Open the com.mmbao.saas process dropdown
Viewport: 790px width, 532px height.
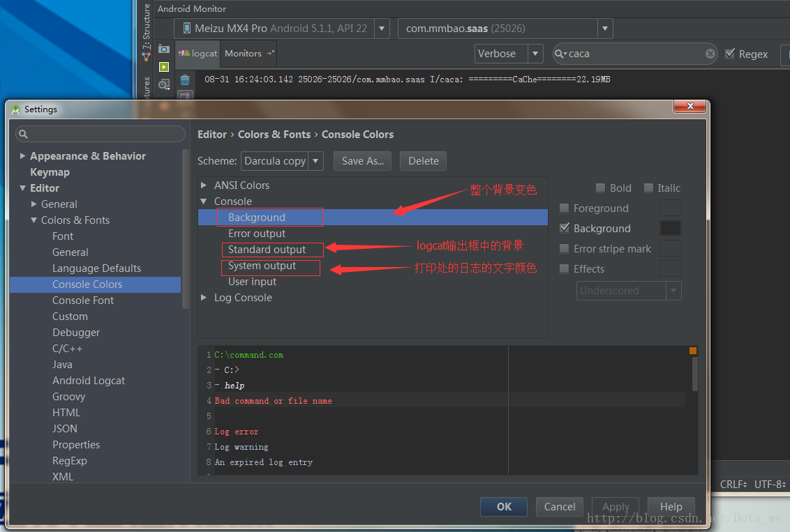coord(605,28)
